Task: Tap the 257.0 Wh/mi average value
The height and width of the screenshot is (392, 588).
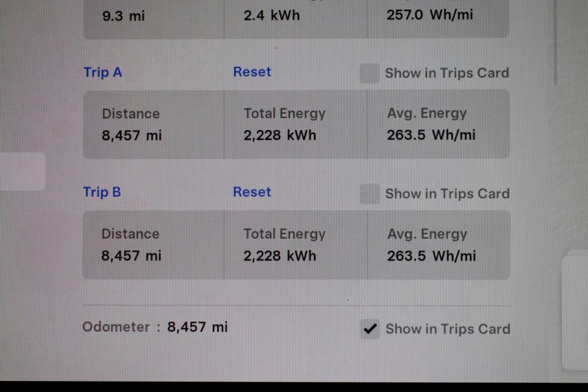Action: (x=430, y=15)
